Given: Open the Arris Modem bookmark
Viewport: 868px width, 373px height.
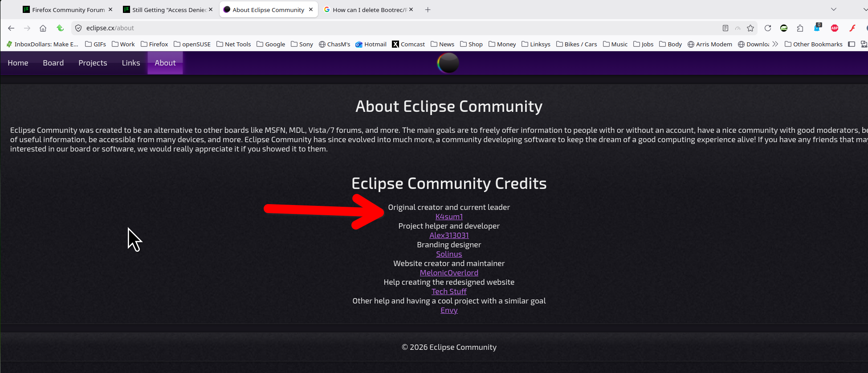Looking at the screenshot, I should point(710,44).
